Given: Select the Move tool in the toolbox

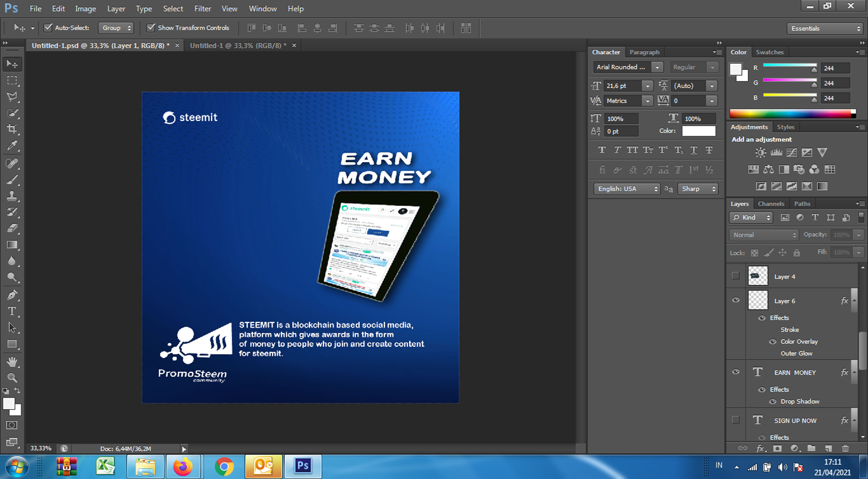Looking at the screenshot, I should pos(12,64).
